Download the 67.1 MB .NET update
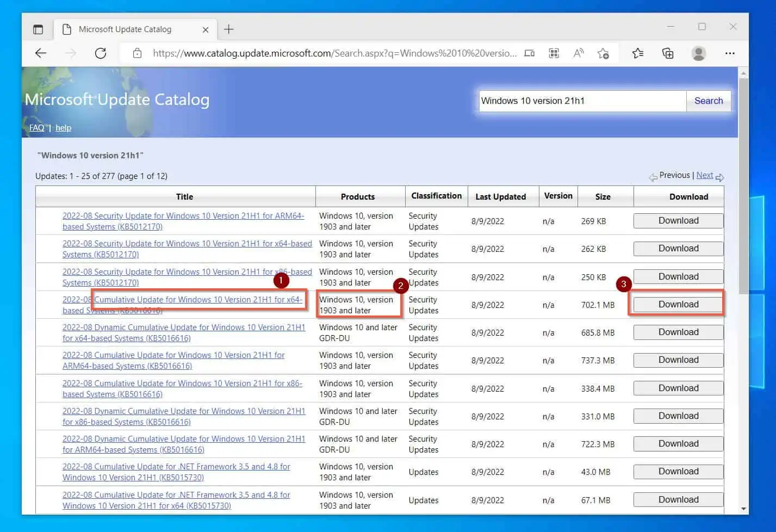The width and height of the screenshot is (776, 532). point(678,500)
